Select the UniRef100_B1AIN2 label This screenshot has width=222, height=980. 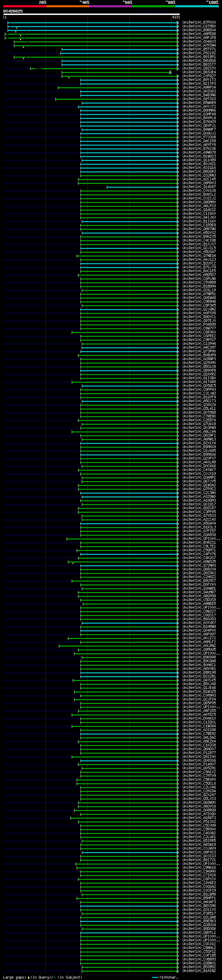tap(199, 971)
